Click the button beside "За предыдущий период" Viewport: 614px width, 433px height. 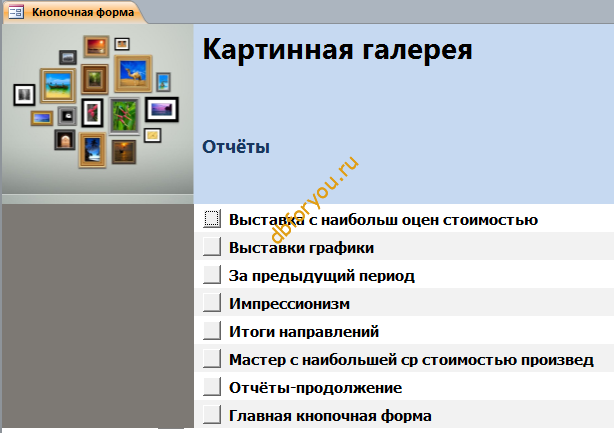click(x=212, y=275)
